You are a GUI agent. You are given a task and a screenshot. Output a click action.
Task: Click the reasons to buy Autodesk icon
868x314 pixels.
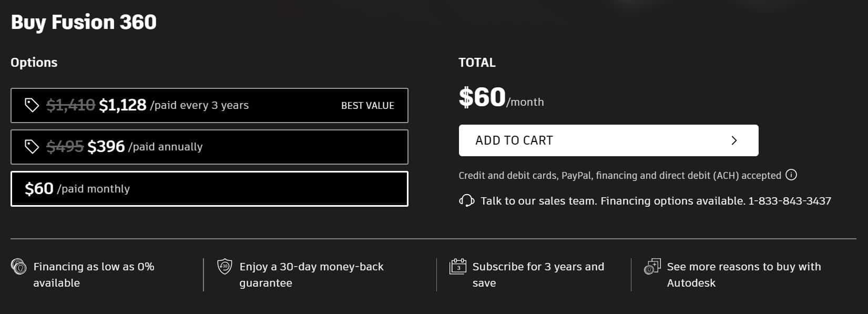point(652,267)
